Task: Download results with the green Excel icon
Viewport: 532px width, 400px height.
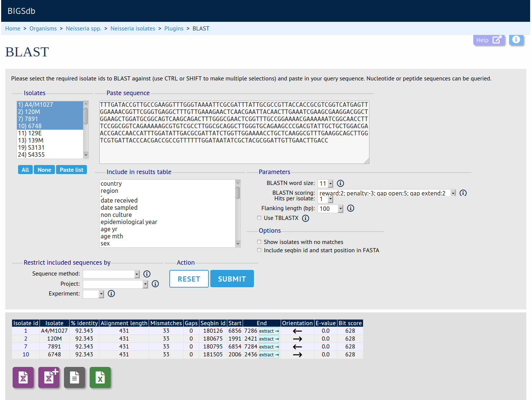Action: point(100,377)
